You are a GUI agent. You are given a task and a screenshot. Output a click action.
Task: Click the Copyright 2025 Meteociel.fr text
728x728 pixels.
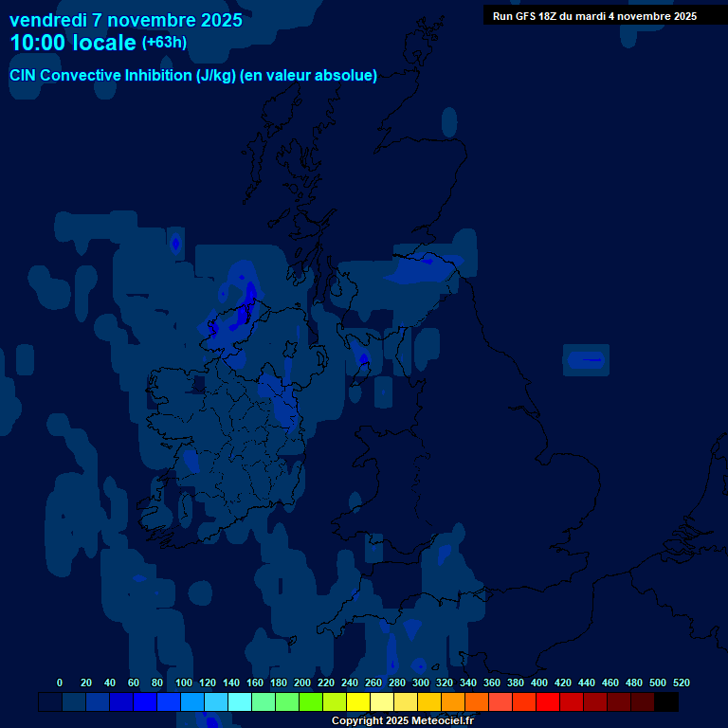point(402,720)
